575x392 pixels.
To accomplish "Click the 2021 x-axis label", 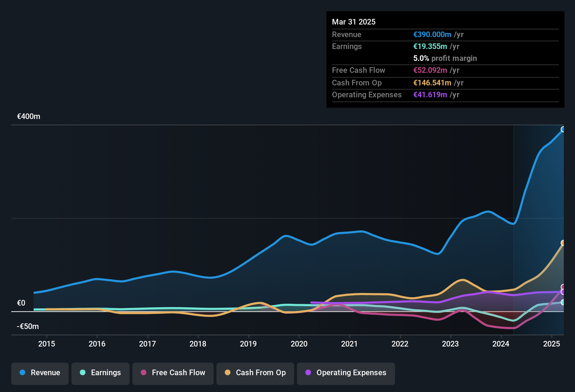I will pyautogui.click(x=349, y=344).
